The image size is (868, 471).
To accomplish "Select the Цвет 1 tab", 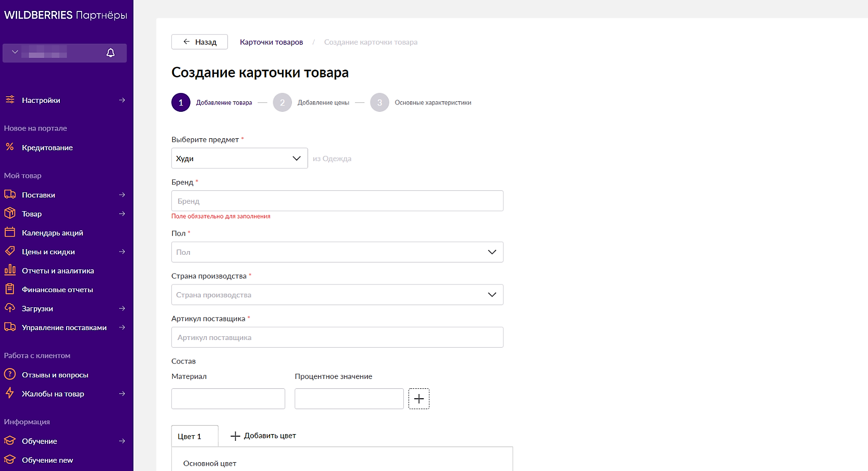I will coord(190,436).
